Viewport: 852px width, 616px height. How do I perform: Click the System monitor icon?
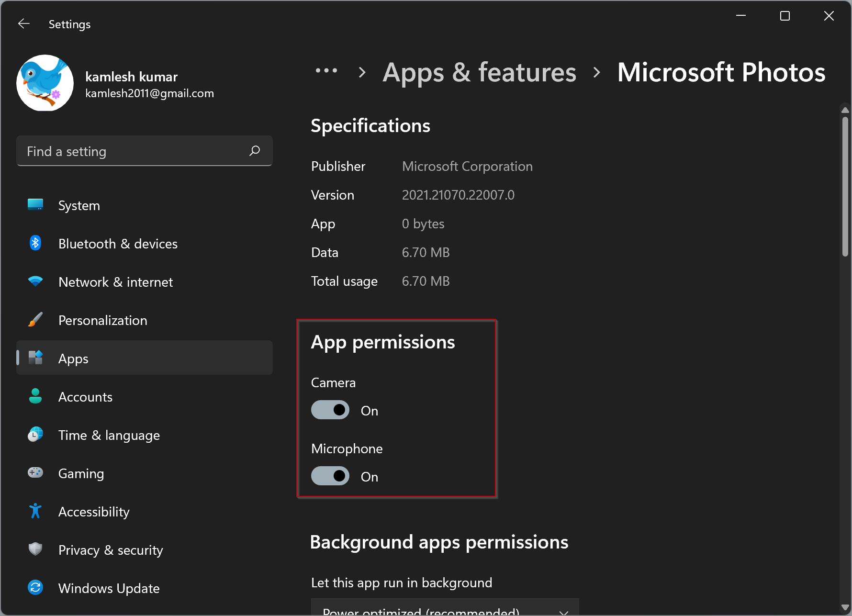35,205
